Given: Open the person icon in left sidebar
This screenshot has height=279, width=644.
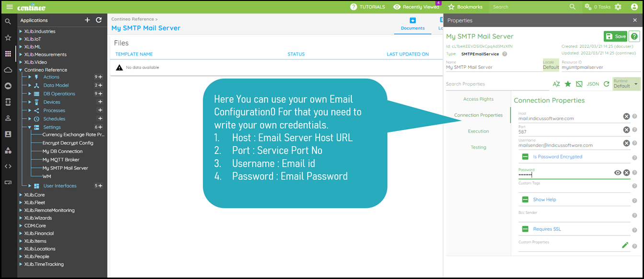Looking at the screenshot, I should click(8, 118).
